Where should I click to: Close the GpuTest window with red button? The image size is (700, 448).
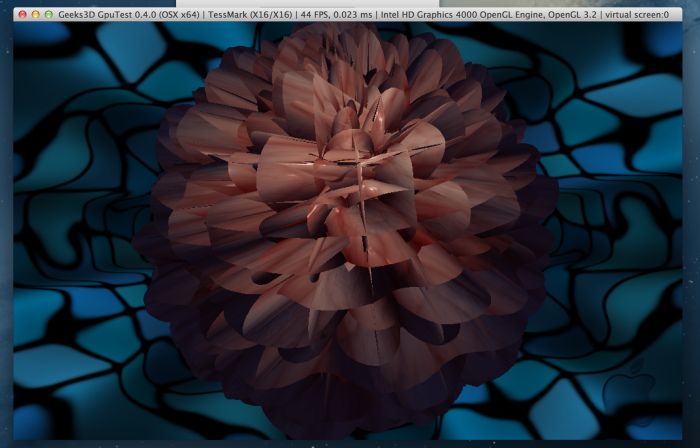click(22, 15)
